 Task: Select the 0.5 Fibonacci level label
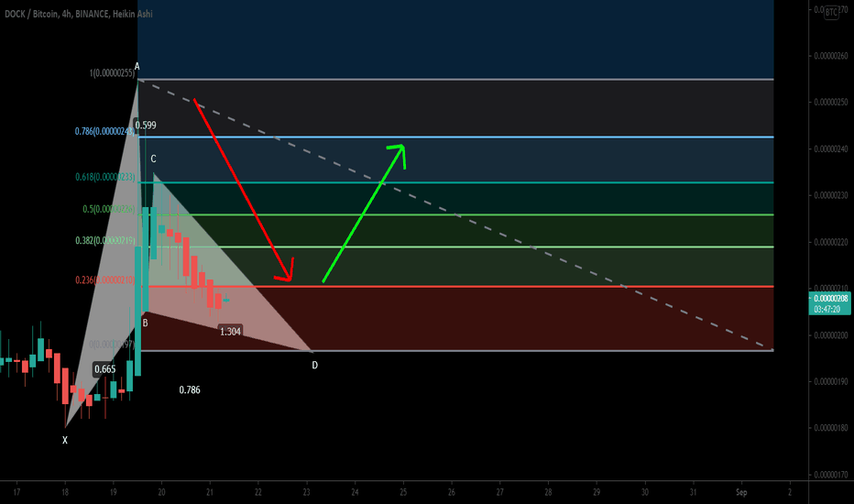[109, 209]
